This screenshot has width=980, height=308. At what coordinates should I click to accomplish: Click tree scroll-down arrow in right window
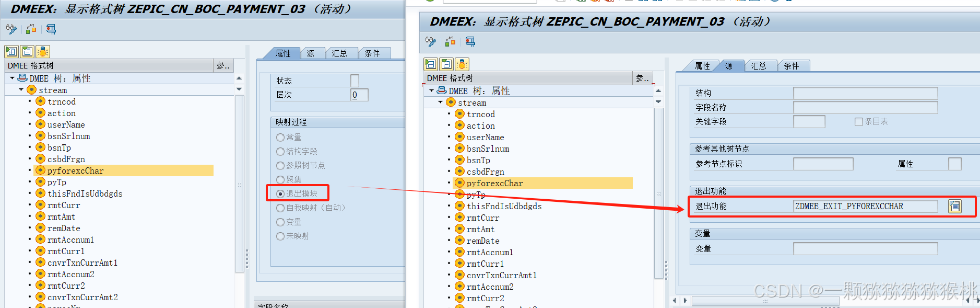tap(658, 101)
